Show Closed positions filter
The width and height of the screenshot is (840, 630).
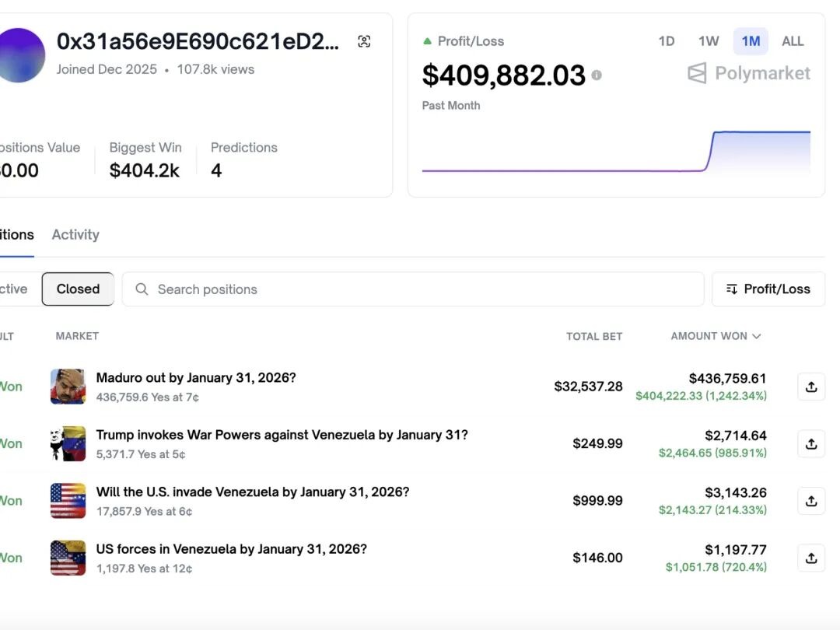[78, 289]
